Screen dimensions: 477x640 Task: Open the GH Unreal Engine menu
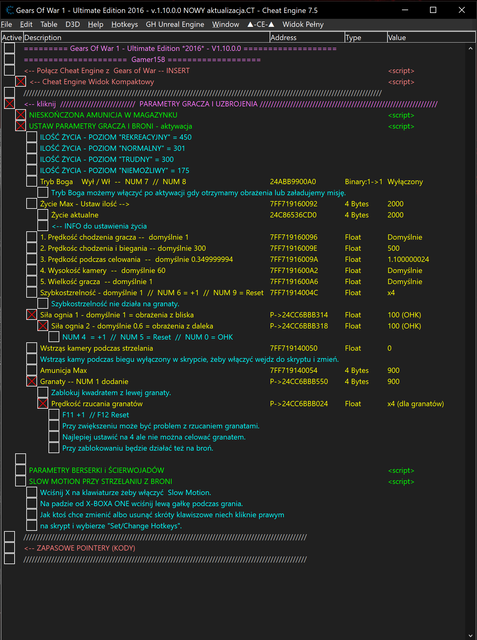pos(175,24)
